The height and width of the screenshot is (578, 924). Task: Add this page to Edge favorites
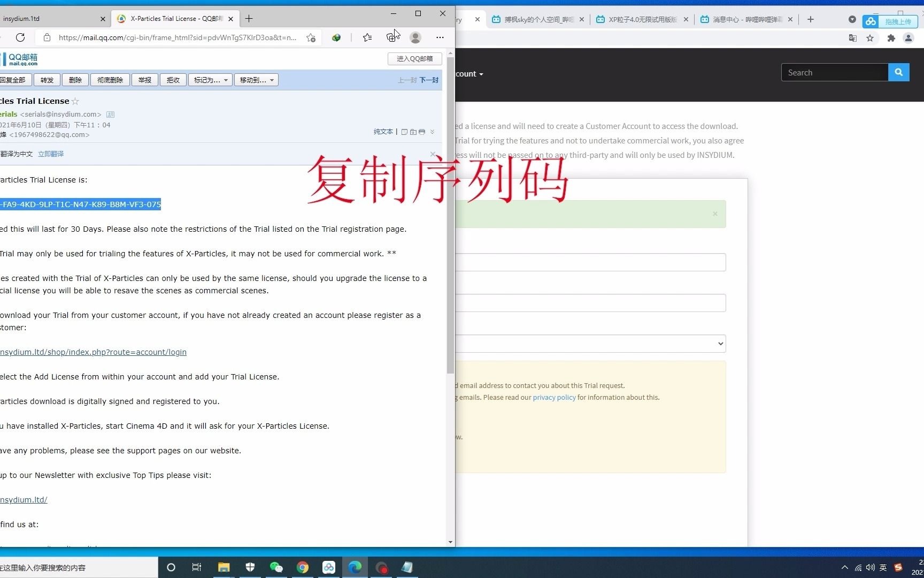(311, 37)
